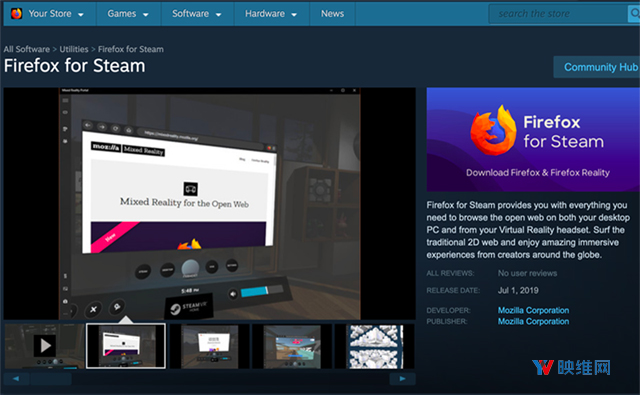Open Mozilla Corporation developer link
This screenshot has height=395, width=640.
coord(533,310)
